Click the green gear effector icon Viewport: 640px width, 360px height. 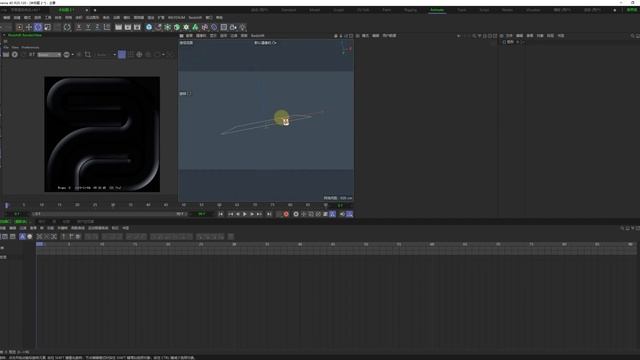click(186, 27)
